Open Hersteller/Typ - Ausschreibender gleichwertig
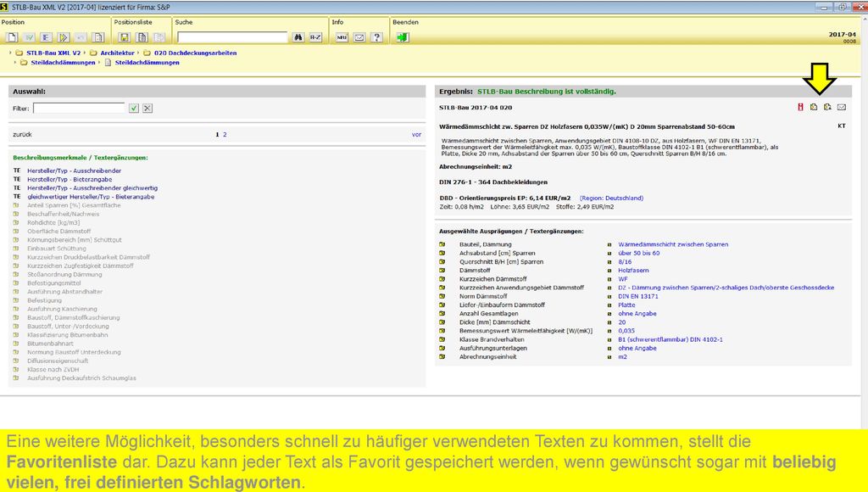Viewport: 868px width, 492px height. pos(92,188)
